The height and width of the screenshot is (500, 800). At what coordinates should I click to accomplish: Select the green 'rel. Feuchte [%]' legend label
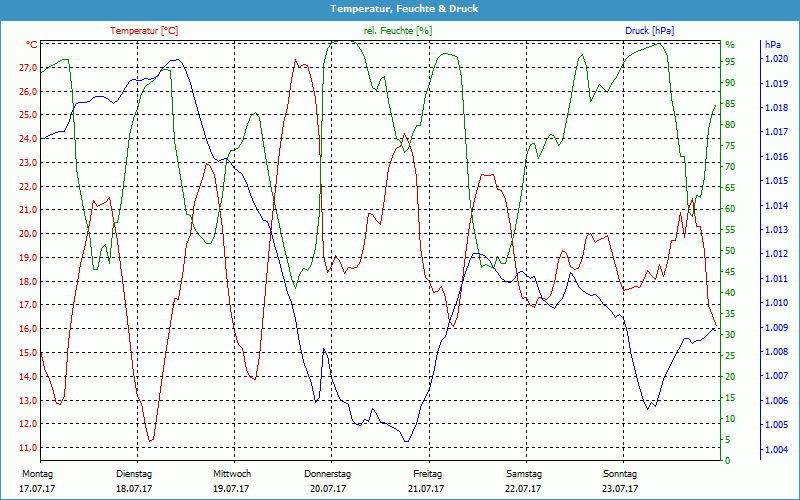click(x=397, y=31)
